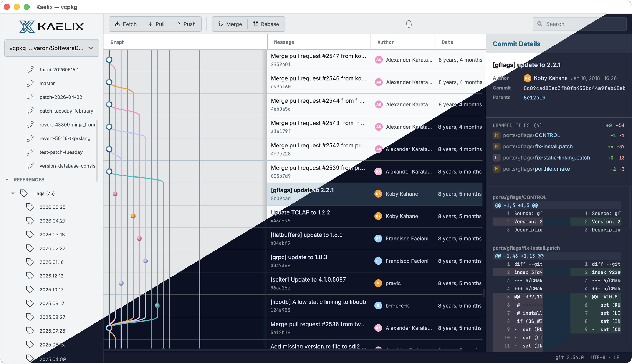The image size is (632, 364).
Task: Open changed file portfile.cmake
Action: coord(552,169)
